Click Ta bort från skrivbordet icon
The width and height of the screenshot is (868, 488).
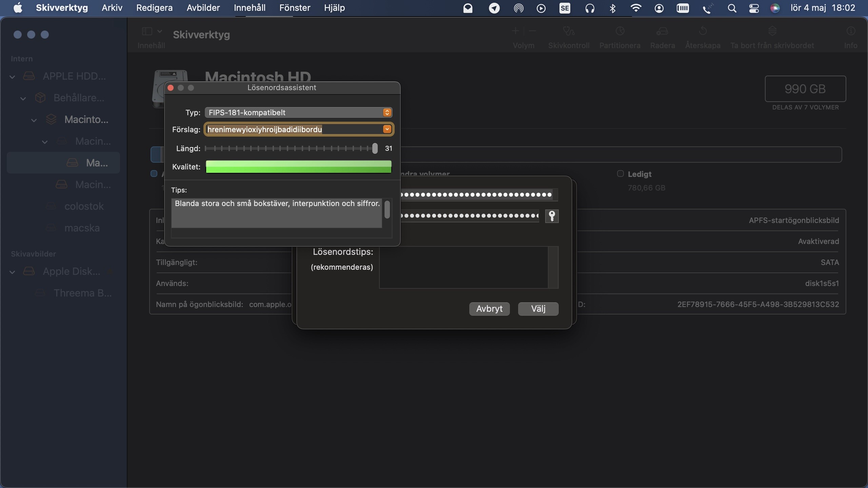tap(772, 31)
